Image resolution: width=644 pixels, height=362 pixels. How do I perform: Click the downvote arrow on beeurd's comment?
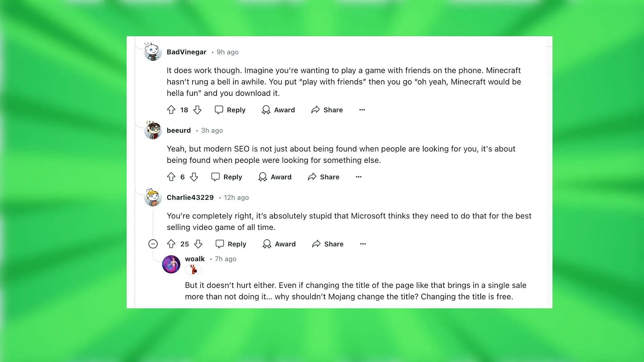[193, 177]
